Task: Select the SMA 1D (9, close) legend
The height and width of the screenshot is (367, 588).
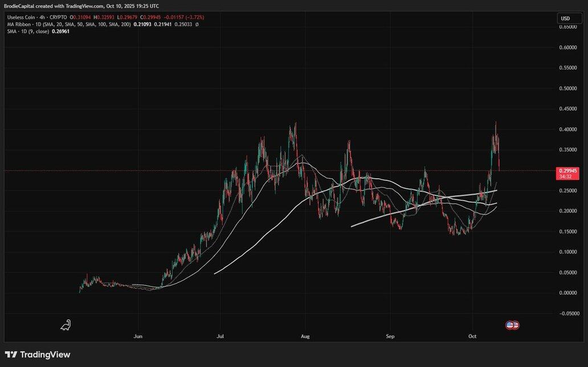Action: pyautogui.click(x=25, y=31)
